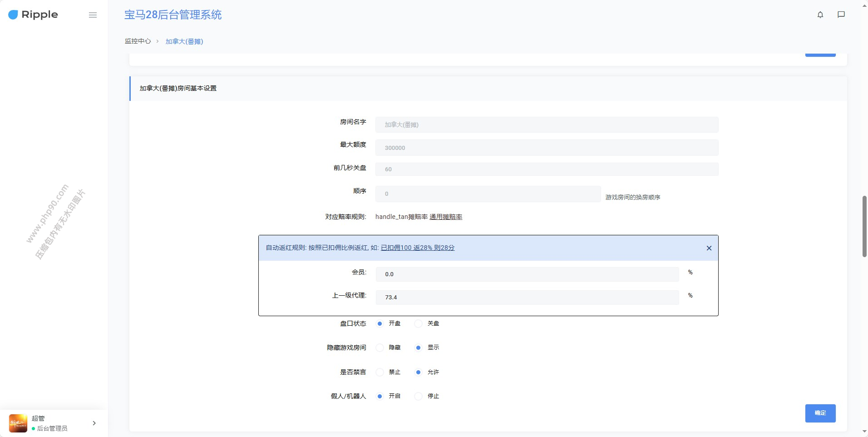The image size is (868, 437).
Task: Click the 会员 rebate percentage field
Action: tap(527, 274)
